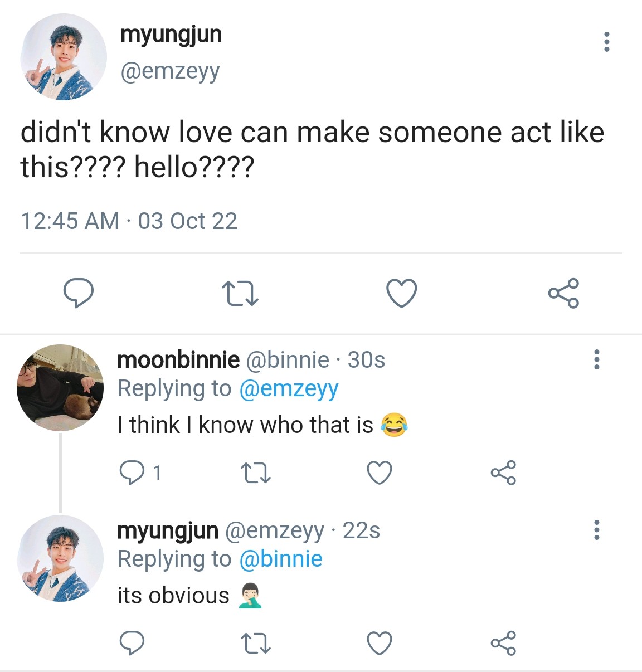The image size is (642, 672).
Task: Open moonbinnie's profile avatar
Action: tap(60, 388)
